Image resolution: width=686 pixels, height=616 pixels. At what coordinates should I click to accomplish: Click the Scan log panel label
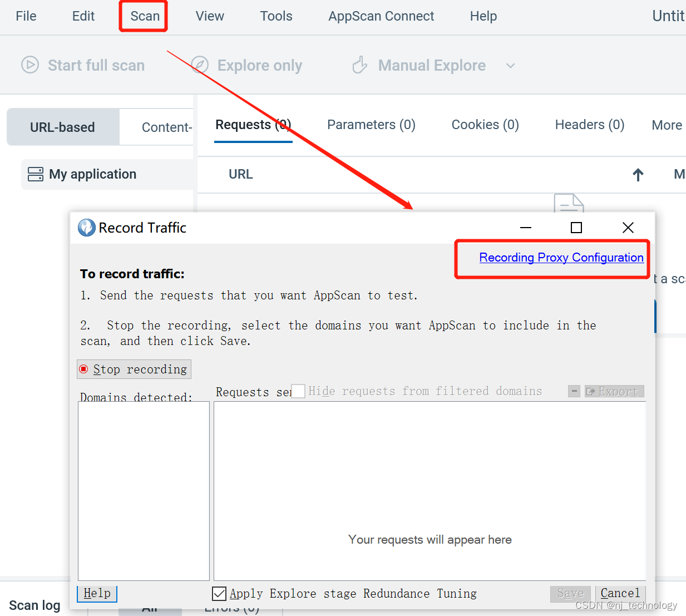click(34, 605)
